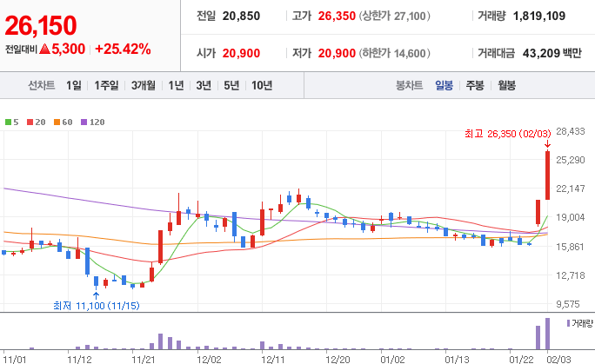
Task: Click the +25.42% change rate
Action: click(123, 49)
